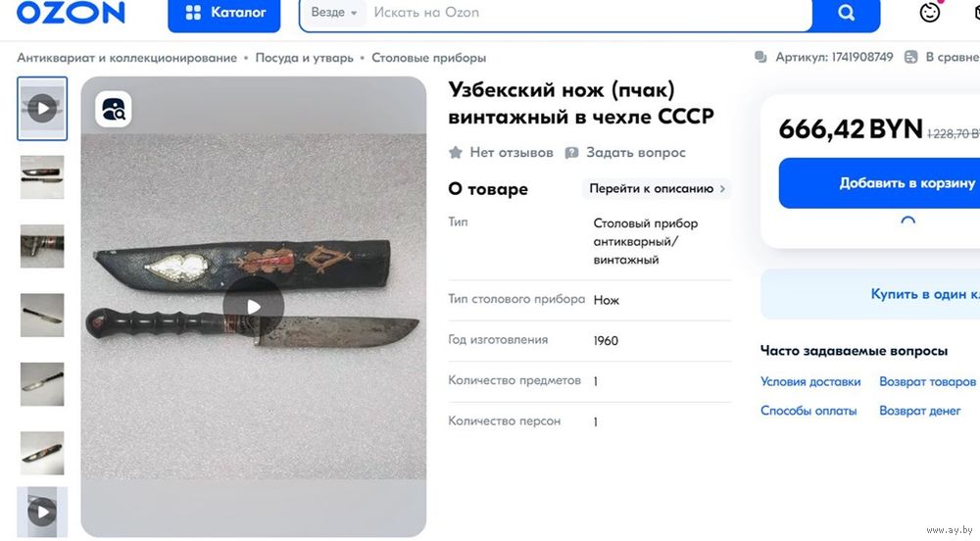Open the Нет отзывов star link
Image resolution: width=980 pixels, height=541 pixels.
(501, 153)
